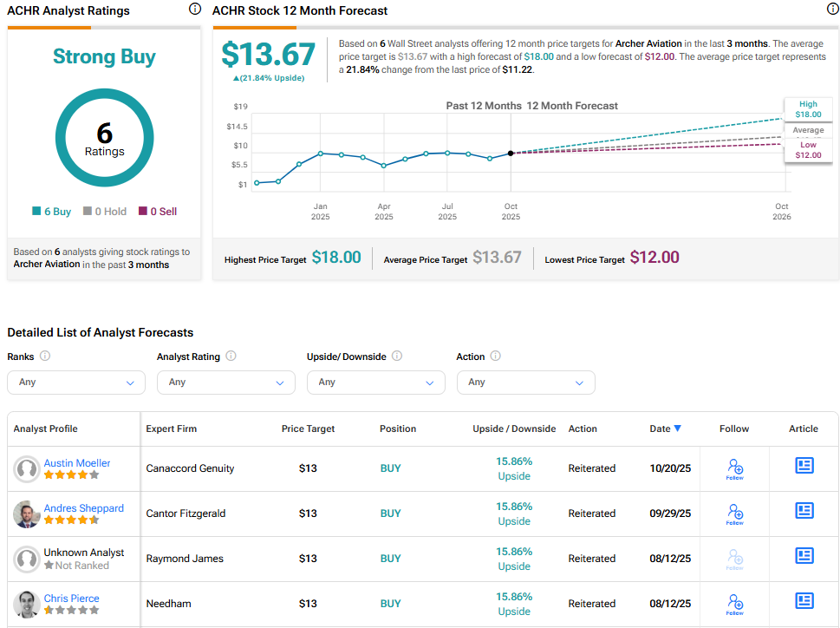Open article icon for Canaccord Genuity row

[x=804, y=466]
